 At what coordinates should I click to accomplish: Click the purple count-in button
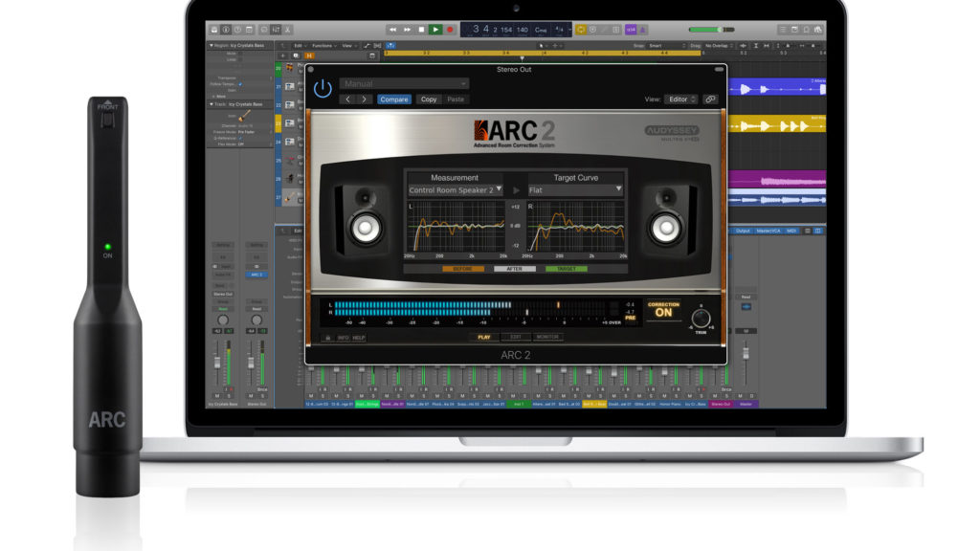click(631, 30)
